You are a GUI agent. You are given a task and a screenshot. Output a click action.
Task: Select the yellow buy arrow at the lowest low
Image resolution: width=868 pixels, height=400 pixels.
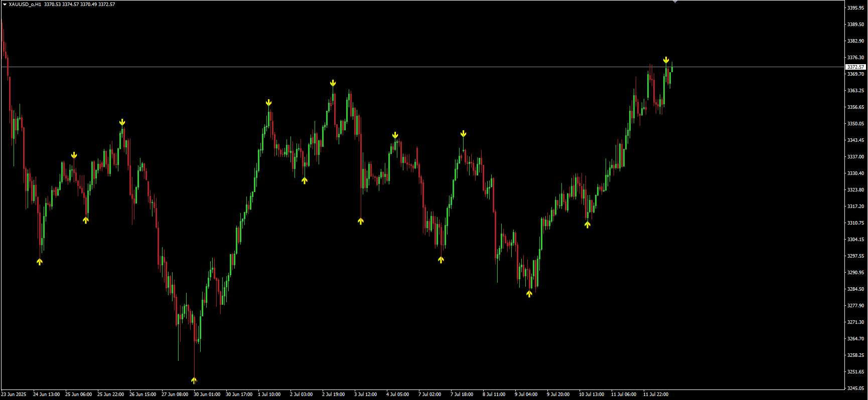tap(194, 380)
